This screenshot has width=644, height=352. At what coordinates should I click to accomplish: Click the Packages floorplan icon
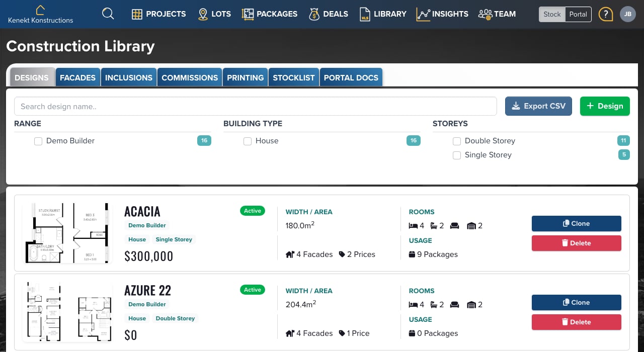[248, 14]
